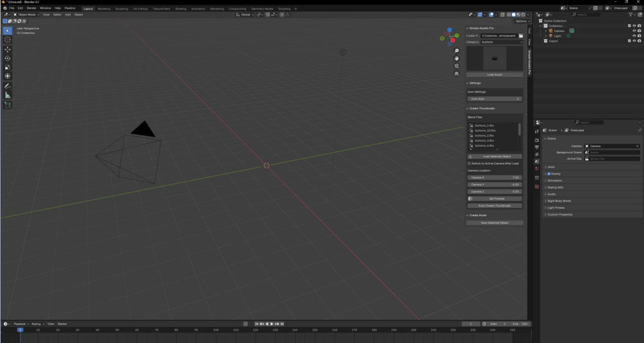Open the Global orientation dropdown

point(245,14)
